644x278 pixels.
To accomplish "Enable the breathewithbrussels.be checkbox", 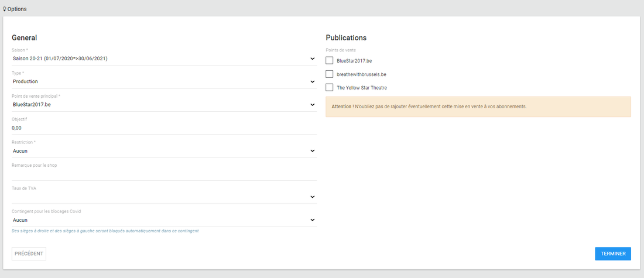I will point(330,74).
